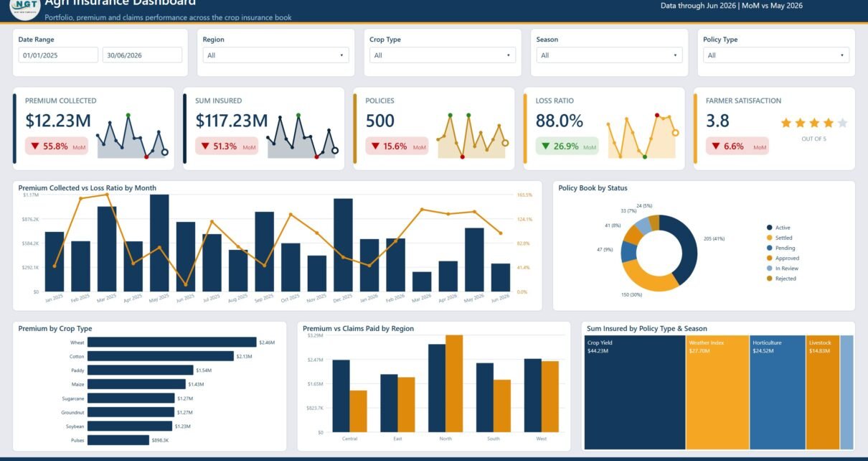Click the start date field 01/01/2025
The width and height of the screenshot is (868, 461).
58,55
